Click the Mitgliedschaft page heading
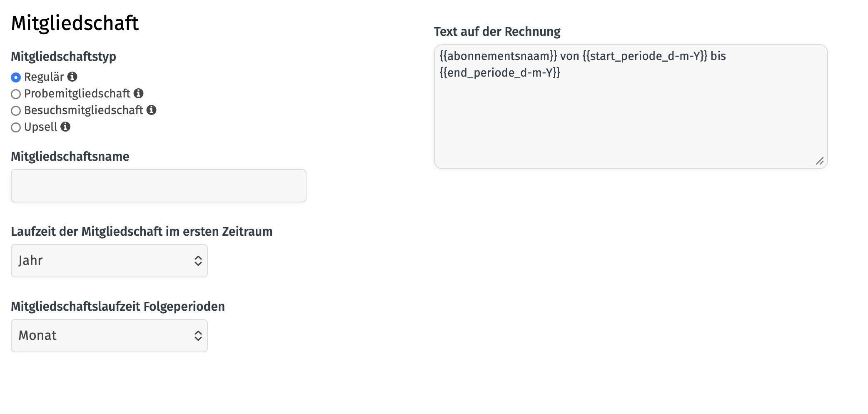The height and width of the screenshot is (414, 868). (x=75, y=23)
